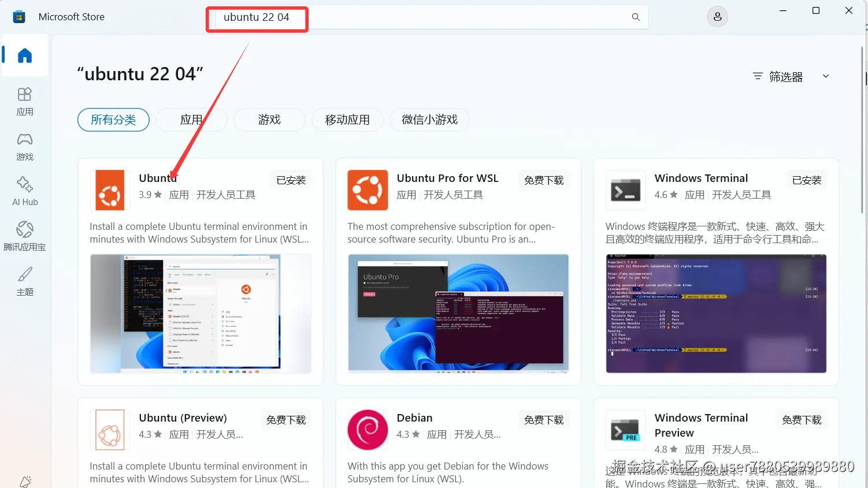Image resolution: width=868 pixels, height=488 pixels.
Task: Open the Ubuntu app screenshot thumbnail
Action: coord(201,314)
